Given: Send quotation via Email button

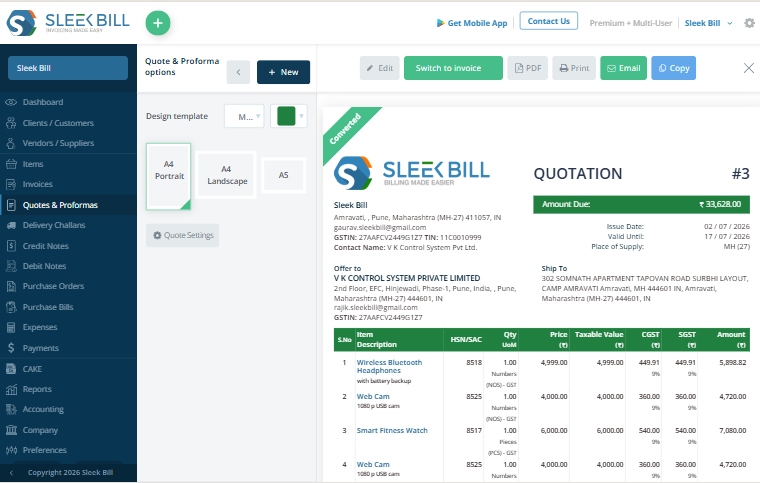Looking at the screenshot, I should coord(623,68).
